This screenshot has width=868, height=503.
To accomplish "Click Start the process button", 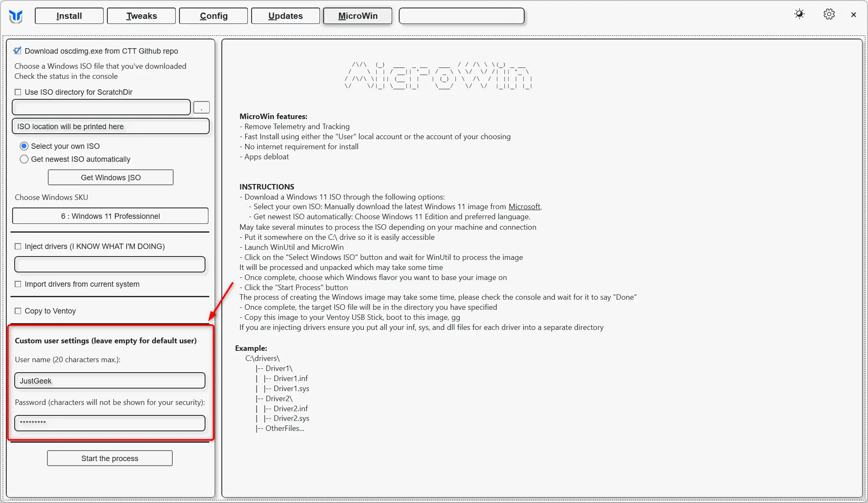I will click(110, 458).
